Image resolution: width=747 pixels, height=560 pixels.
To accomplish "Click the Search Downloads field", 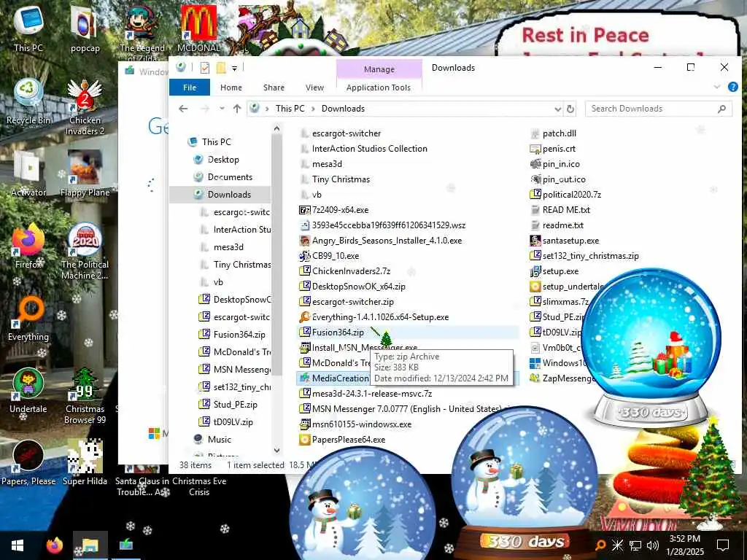I will [658, 109].
